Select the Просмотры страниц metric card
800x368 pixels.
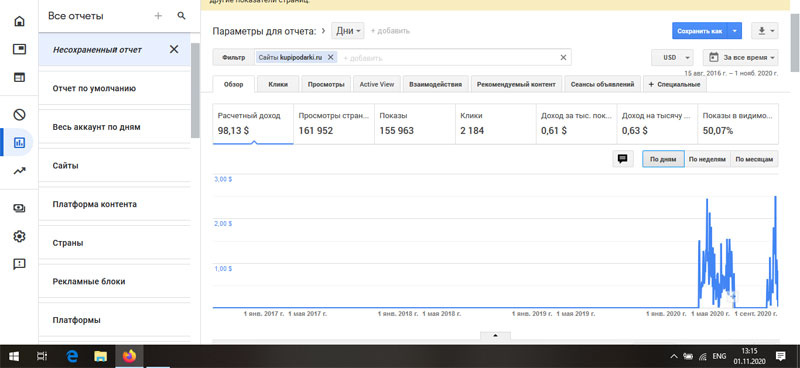coord(334,124)
